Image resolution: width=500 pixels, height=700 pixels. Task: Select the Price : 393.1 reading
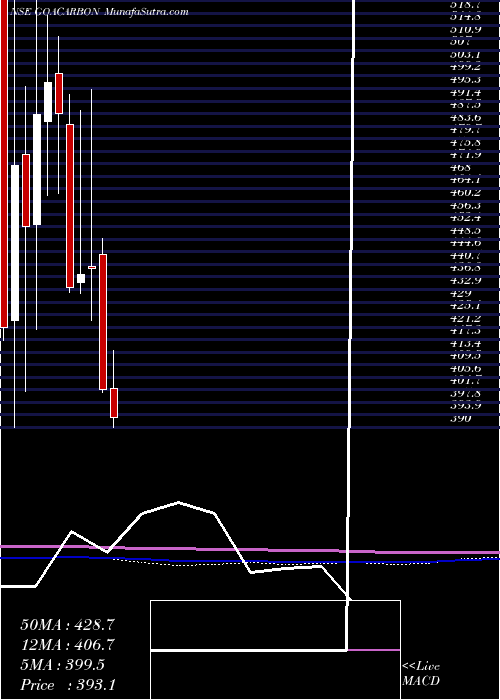(x=68, y=685)
